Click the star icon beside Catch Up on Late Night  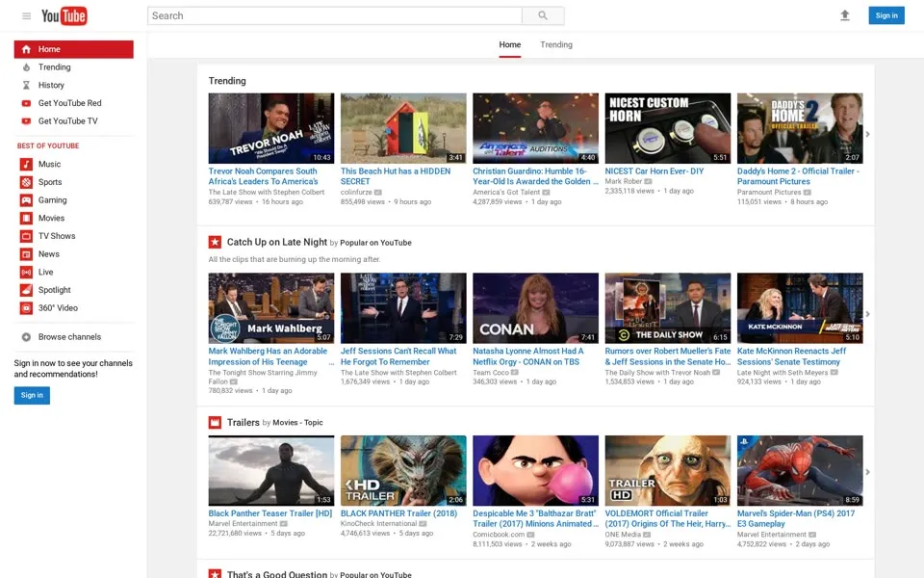(215, 242)
